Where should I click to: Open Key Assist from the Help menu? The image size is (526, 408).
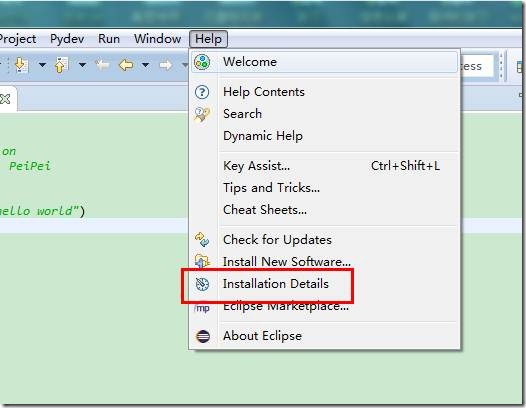pyautogui.click(x=324, y=166)
